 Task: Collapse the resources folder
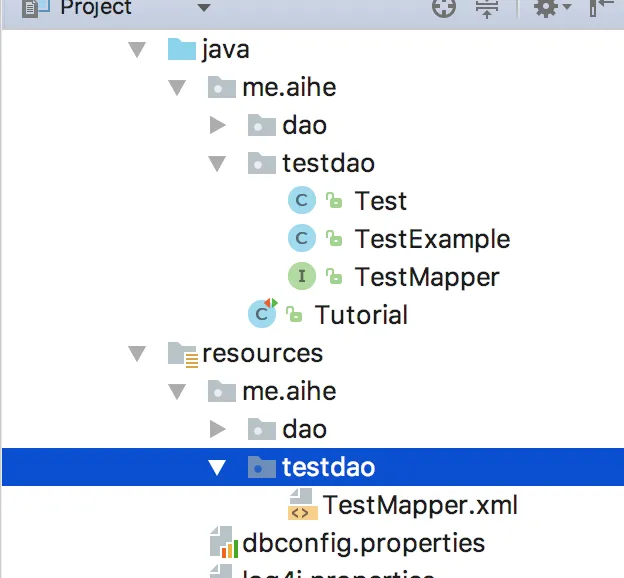(137, 353)
